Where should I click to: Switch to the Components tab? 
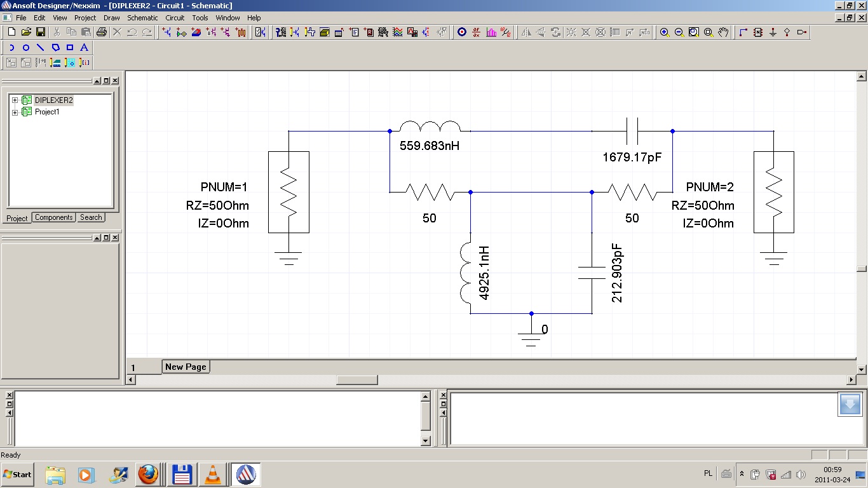pyautogui.click(x=53, y=217)
